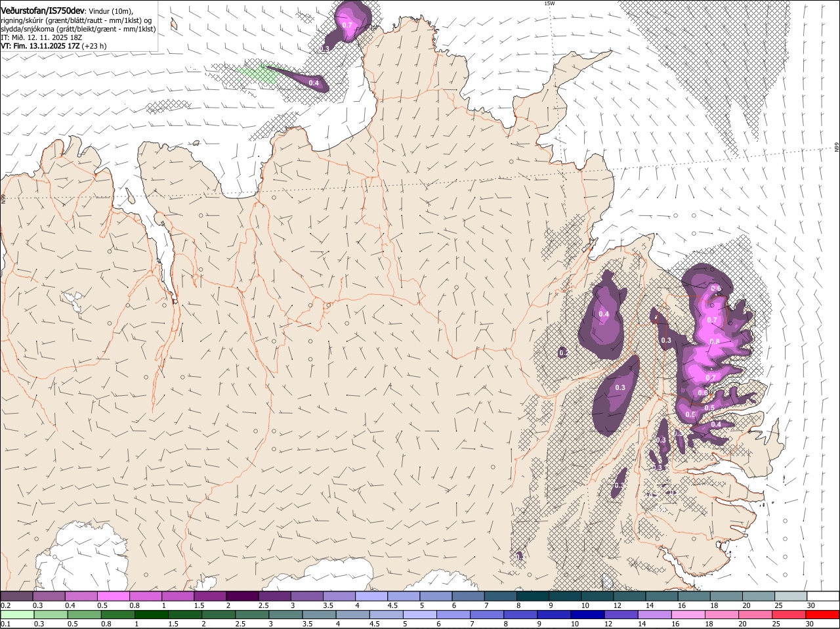Click the 0.2 label in the purple legend
This screenshot has width=840, height=629.
tap(5, 605)
